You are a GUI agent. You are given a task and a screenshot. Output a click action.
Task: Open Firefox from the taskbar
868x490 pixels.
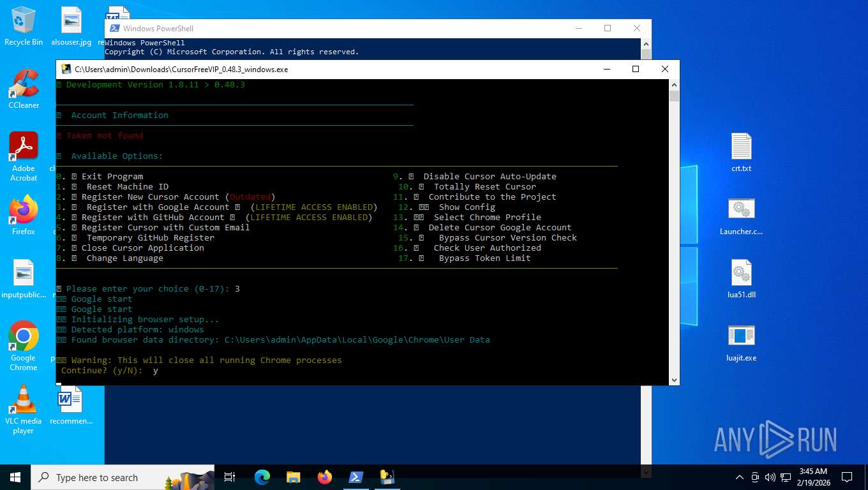pos(324,477)
